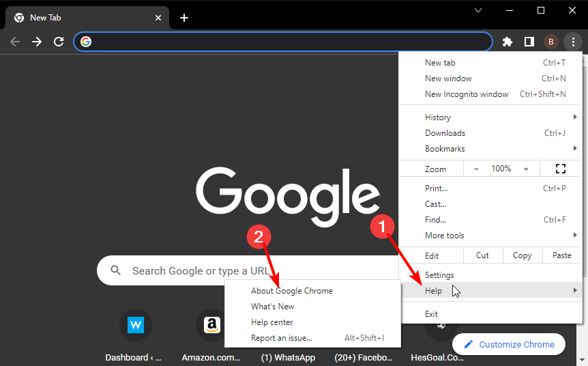Click Copy in the Edit row
Image resolution: width=588 pixels, height=366 pixels.
coord(522,255)
